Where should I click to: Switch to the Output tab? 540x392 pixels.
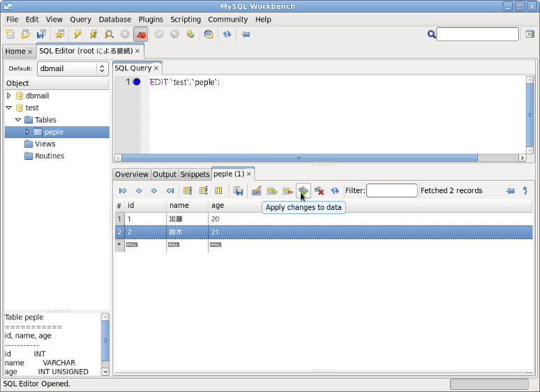[165, 174]
